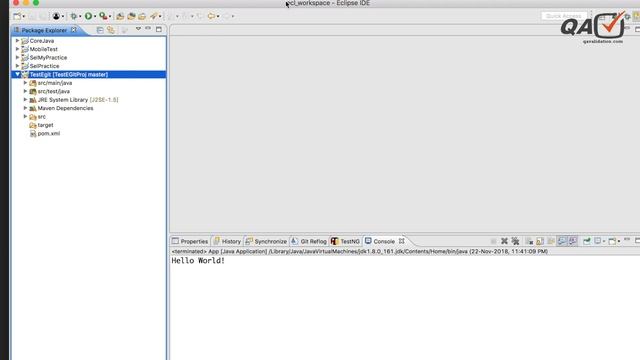The height and width of the screenshot is (360, 640).
Task: Expand the src/test/java folder
Action: click(x=25, y=91)
